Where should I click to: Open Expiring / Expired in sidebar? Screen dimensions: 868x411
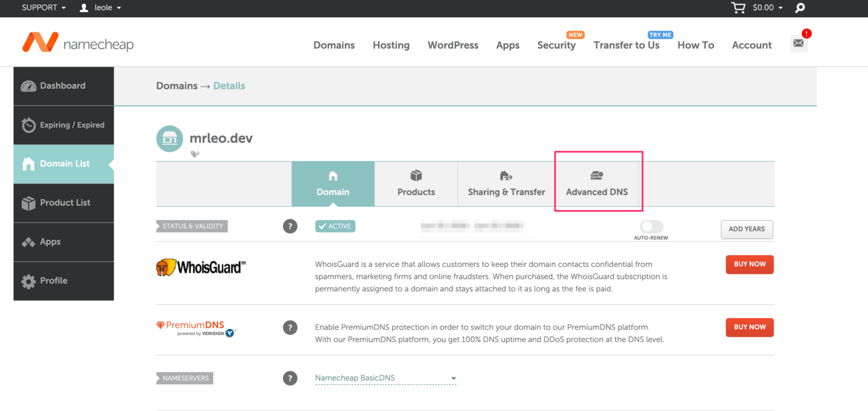click(x=63, y=125)
